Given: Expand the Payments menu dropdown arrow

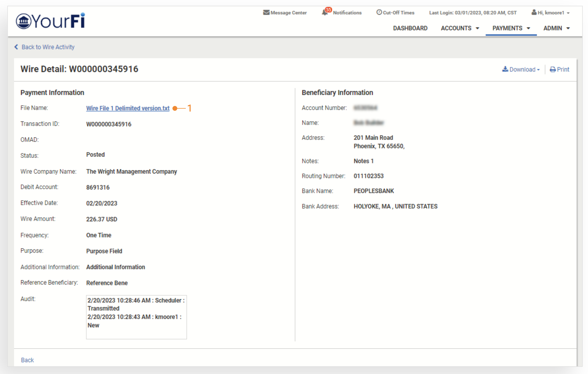Looking at the screenshot, I should tap(528, 28).
